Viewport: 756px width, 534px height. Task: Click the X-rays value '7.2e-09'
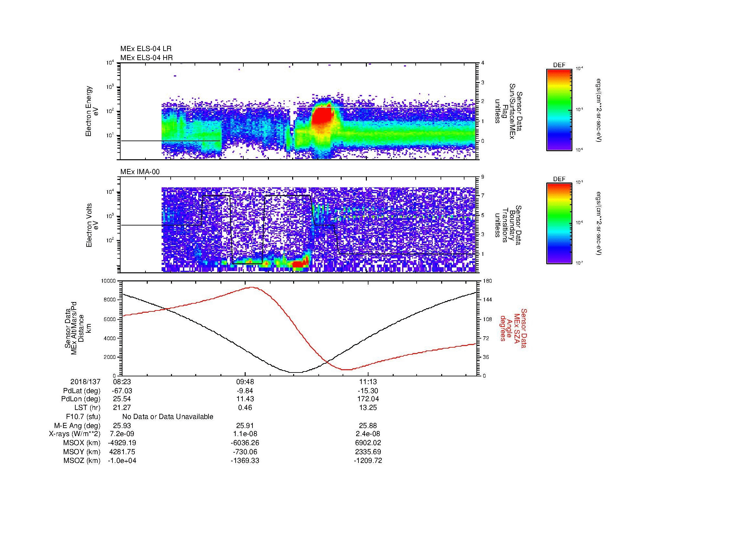(122, 434)
